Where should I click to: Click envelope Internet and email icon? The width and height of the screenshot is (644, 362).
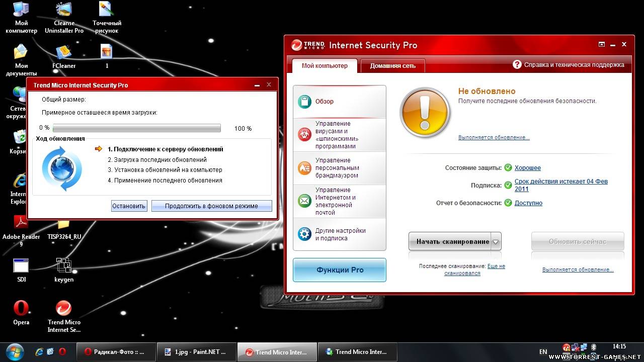[304, 201]
